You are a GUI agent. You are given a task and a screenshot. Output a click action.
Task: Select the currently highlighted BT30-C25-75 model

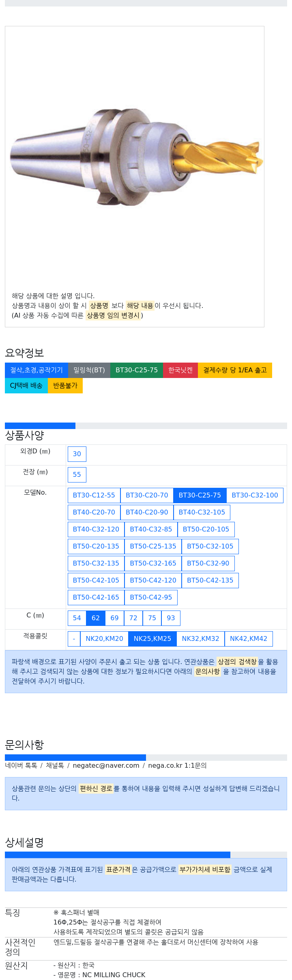point(200,495)
